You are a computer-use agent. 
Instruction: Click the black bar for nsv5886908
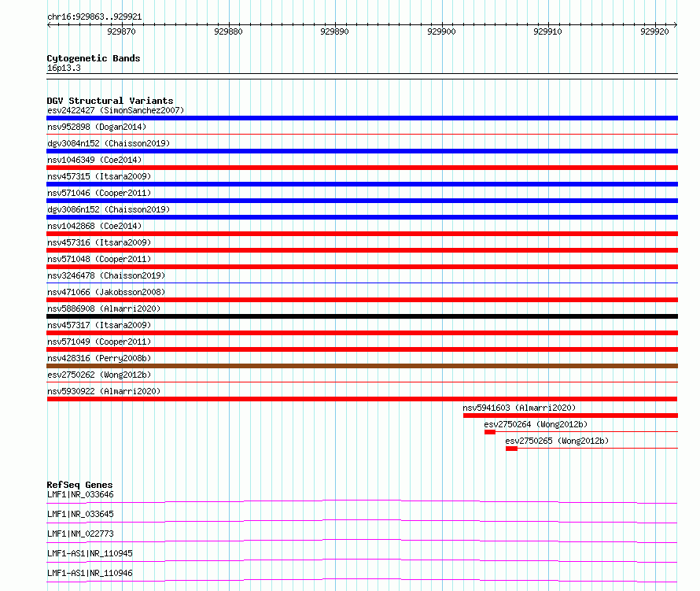[x=362, y=316]
